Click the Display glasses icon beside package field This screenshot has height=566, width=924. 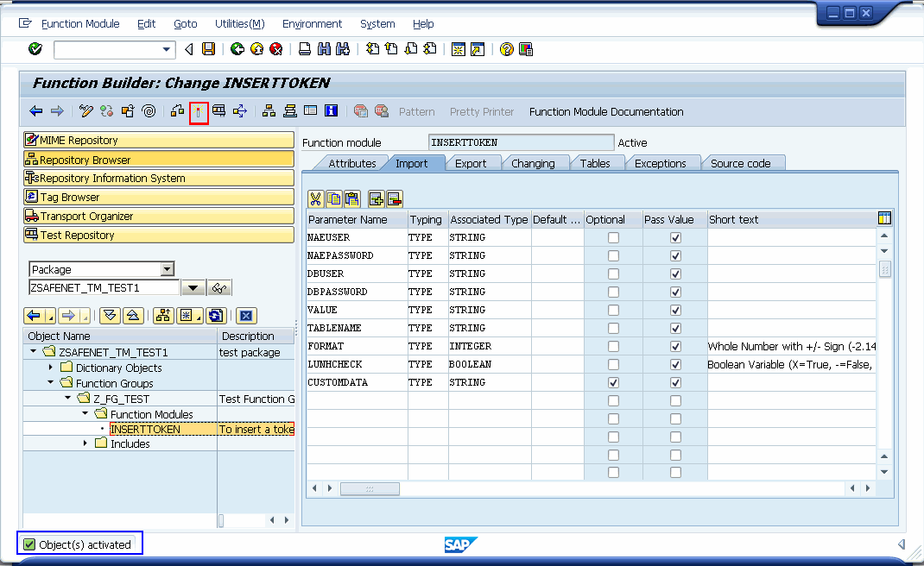coord(219,287)
